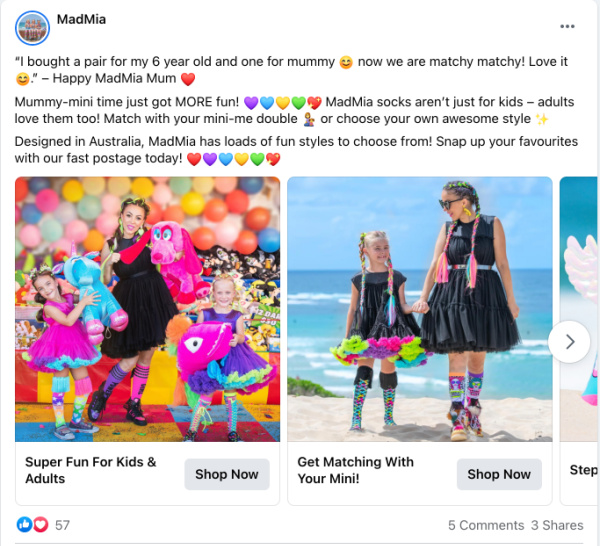
Task: Click the carousel next arrow
Action: [569, 342]
